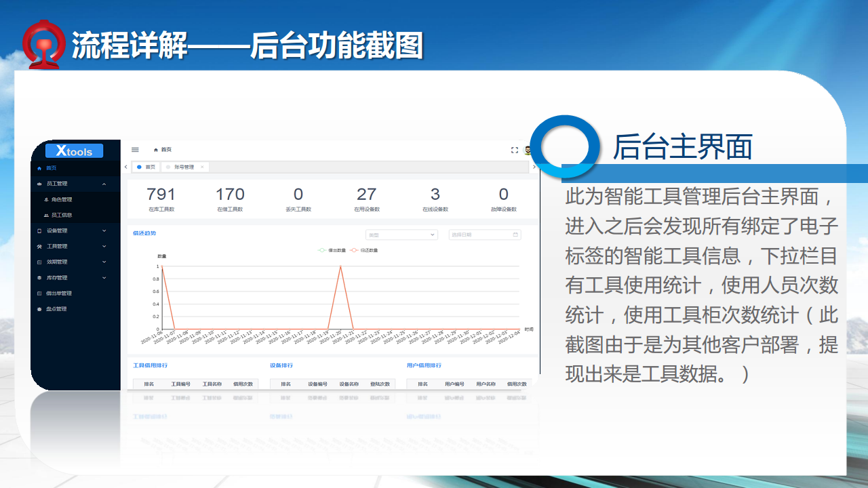Open the user avatar menu

(528, 150)
